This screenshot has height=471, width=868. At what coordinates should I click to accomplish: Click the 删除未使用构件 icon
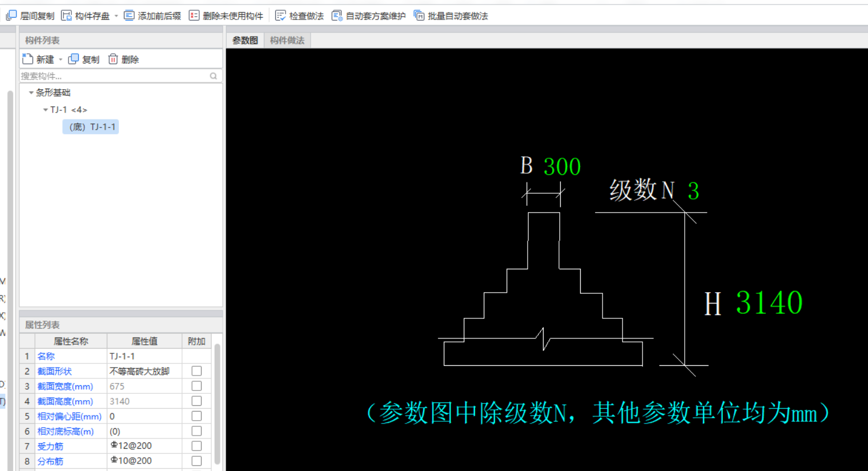click(194, 15)
